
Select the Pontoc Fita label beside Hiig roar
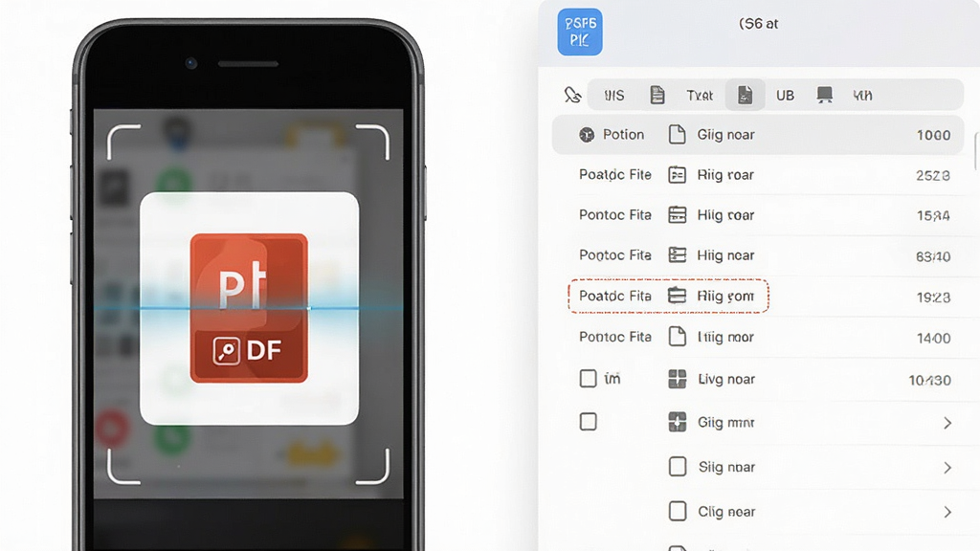click(615, 215)
